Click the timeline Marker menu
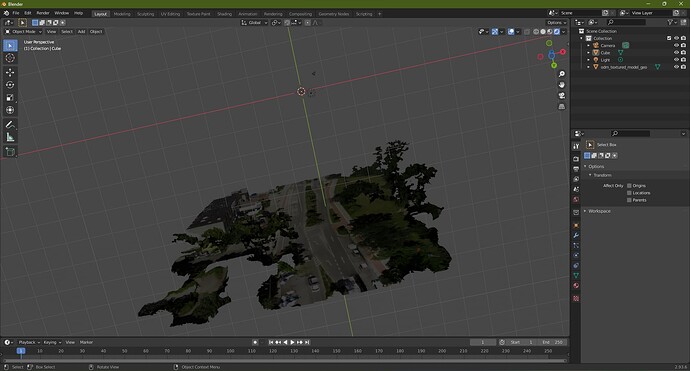The width and height of the screenshot is (690, 371). coord(86,342)
